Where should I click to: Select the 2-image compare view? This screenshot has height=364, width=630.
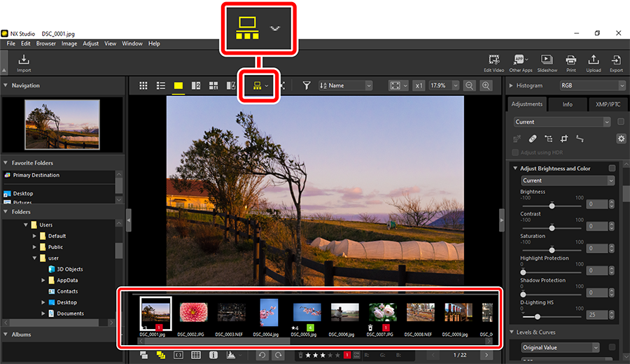(196, 85)
